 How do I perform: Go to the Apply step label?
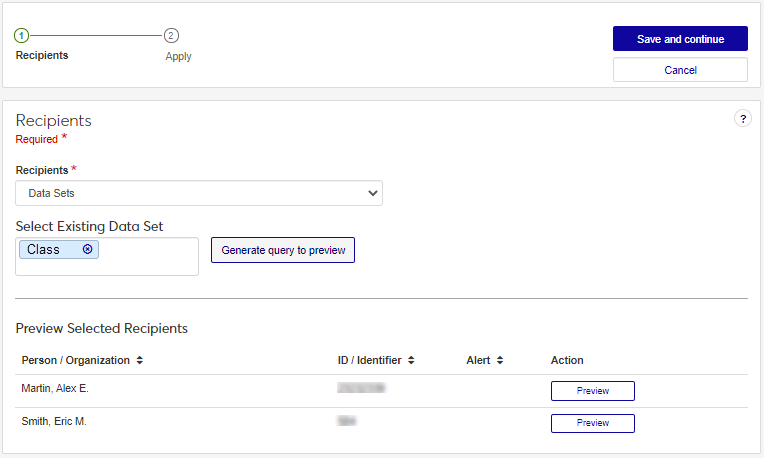tap(178, 57)
